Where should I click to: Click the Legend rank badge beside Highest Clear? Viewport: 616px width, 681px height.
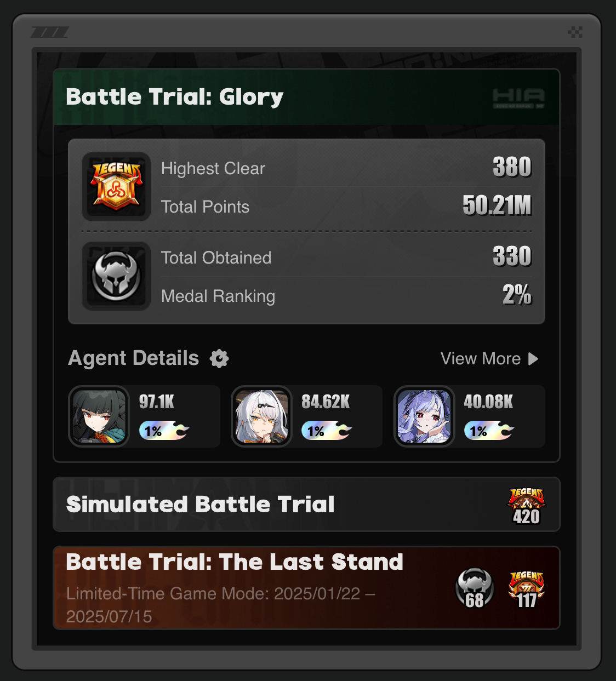pyautogui.click(x=116, y=187)
